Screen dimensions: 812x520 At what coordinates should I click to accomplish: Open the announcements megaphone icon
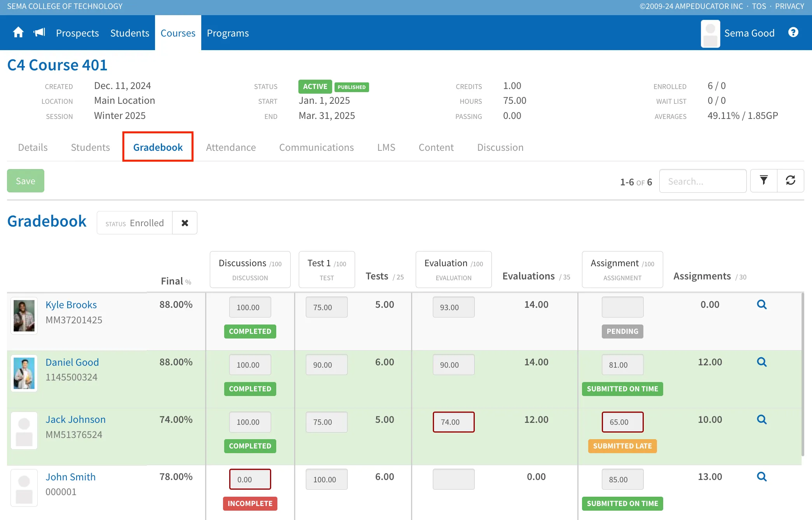click(40, 33)
